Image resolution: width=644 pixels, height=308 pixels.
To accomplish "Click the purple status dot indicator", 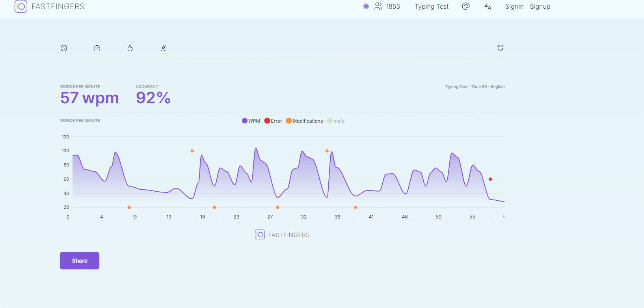I will click(x=366, y=6).
